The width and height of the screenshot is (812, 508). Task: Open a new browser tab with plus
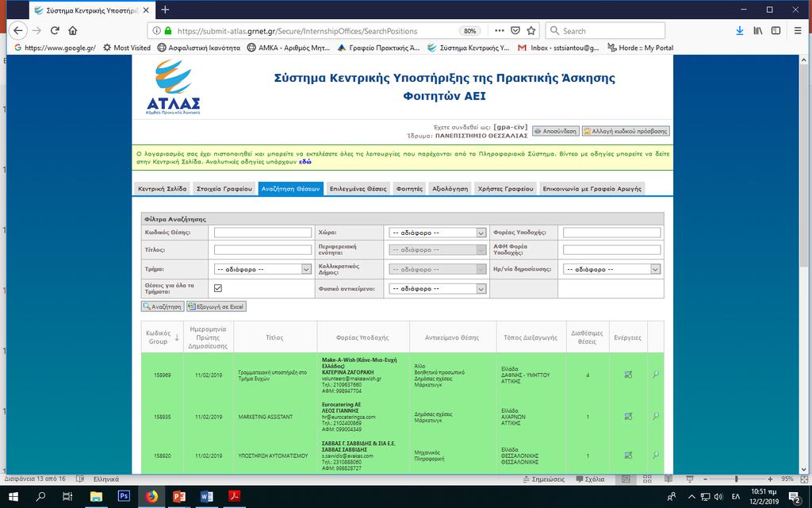click(165, 10)
